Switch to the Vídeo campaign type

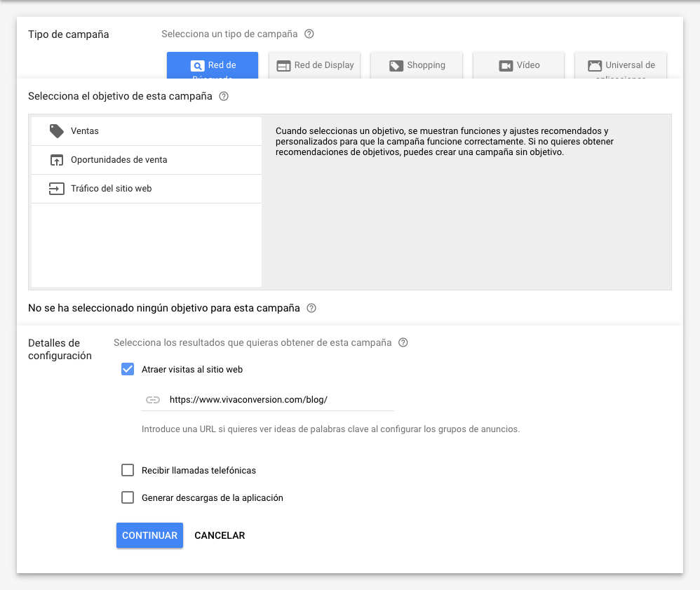click(519, 65)
